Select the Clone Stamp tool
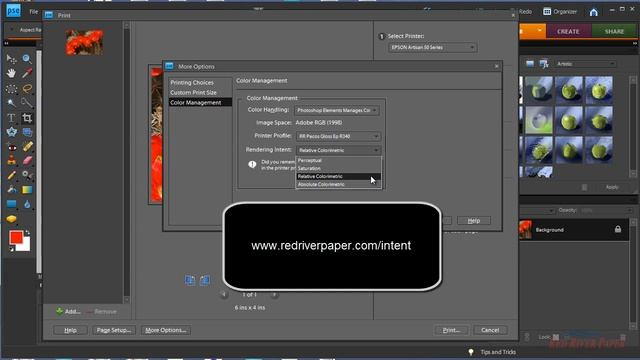The width and height of the screenshot is (640, 360). coord(11,160)
